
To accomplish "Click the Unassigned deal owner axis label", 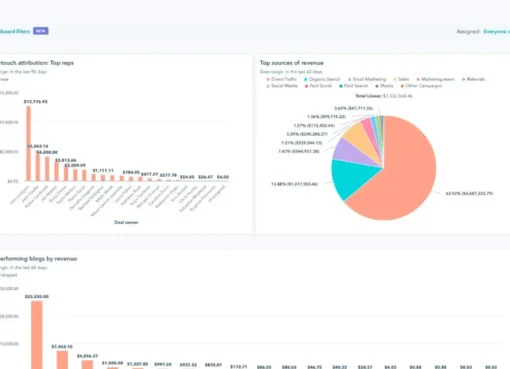I will point(217,194).
